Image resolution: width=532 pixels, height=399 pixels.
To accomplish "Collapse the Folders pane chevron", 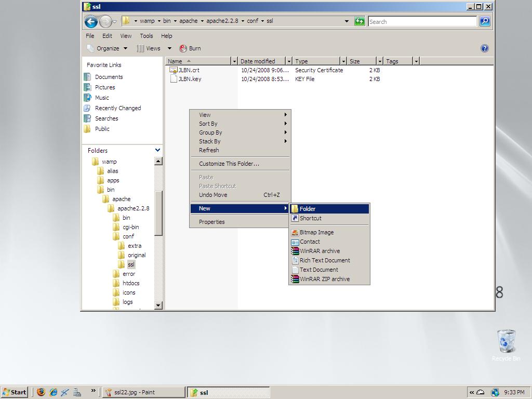I will click(x=157, y=150).
